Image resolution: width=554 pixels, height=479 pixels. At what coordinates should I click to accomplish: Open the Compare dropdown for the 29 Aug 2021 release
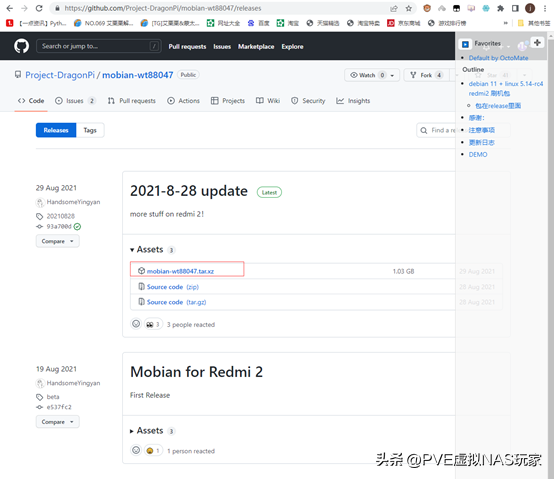pos(58,241)
